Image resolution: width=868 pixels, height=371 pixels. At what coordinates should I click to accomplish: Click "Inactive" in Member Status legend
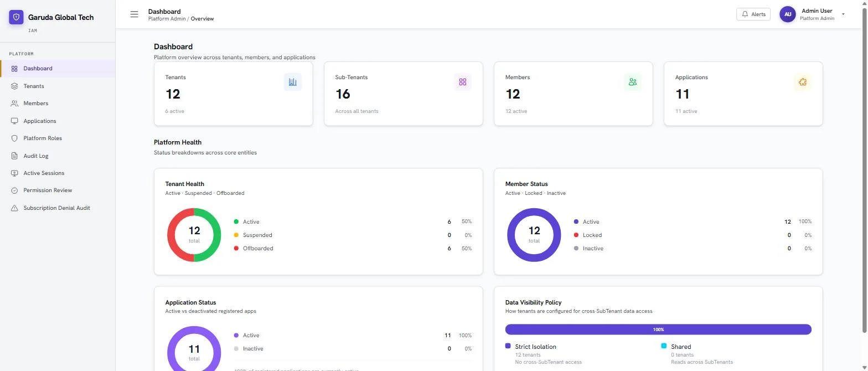(593, 249)
